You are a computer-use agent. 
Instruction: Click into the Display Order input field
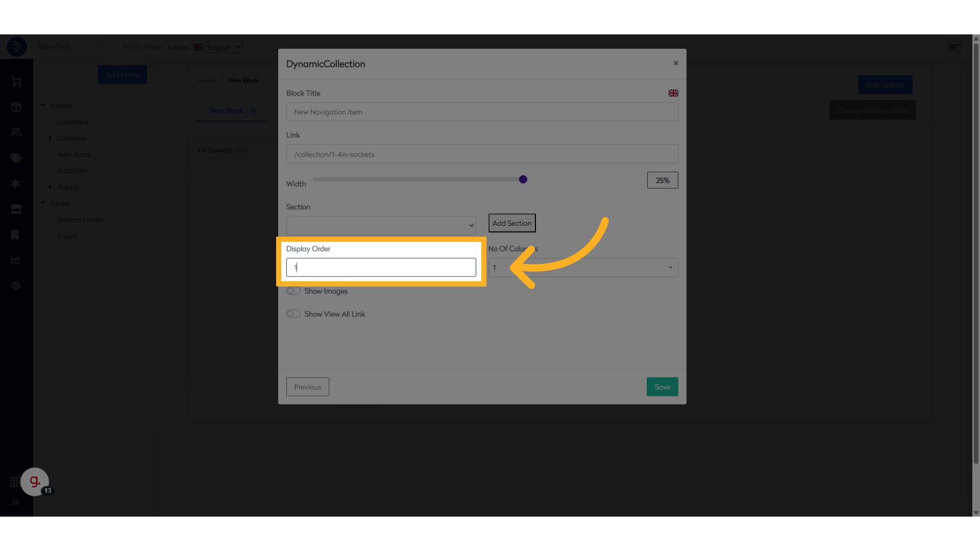click(x=381, y=267)
